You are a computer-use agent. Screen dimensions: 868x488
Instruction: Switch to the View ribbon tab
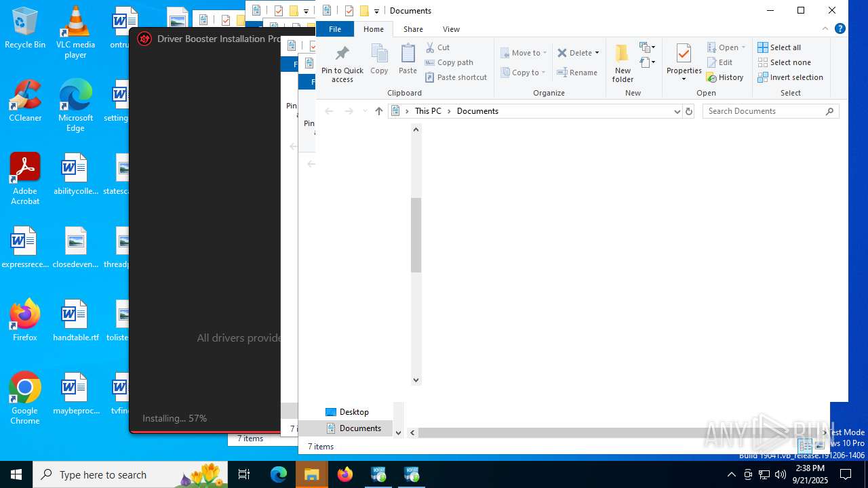(x=451, y=29)
